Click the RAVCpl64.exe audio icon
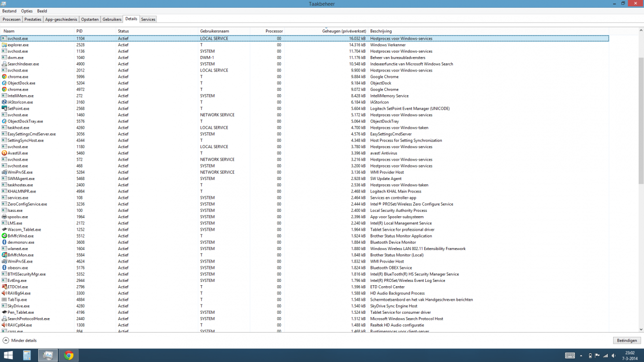The height and width of the screenshot is (362, 644). (x=4, y=325)
